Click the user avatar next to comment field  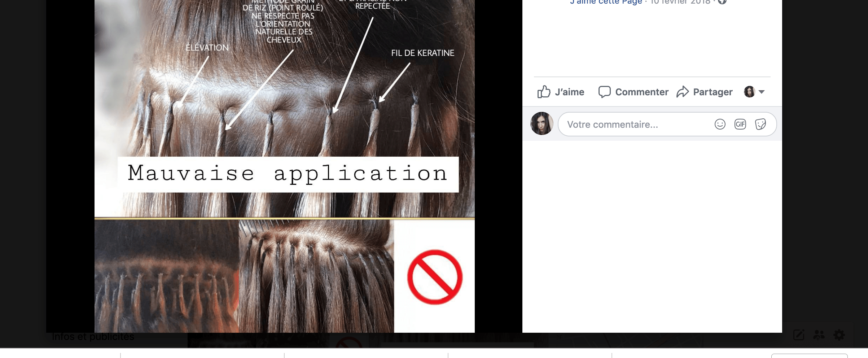point(542,123)
